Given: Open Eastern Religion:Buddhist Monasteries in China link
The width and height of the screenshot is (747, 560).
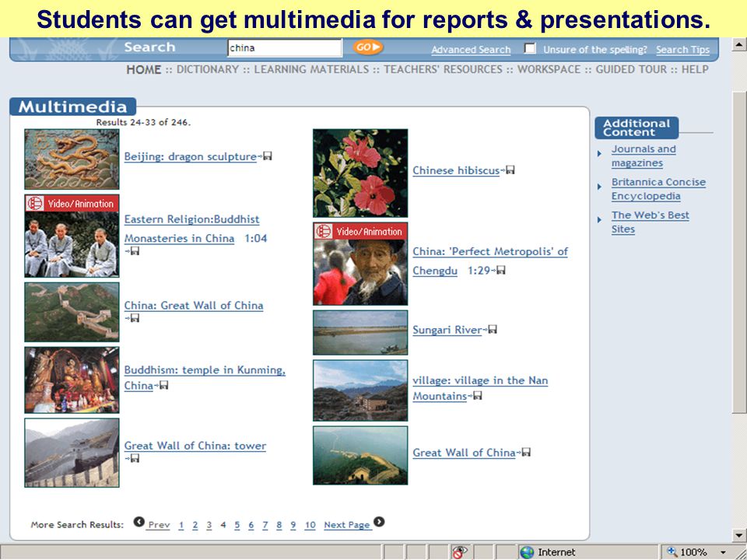Looking at the screenshot, I should [192, 229].
